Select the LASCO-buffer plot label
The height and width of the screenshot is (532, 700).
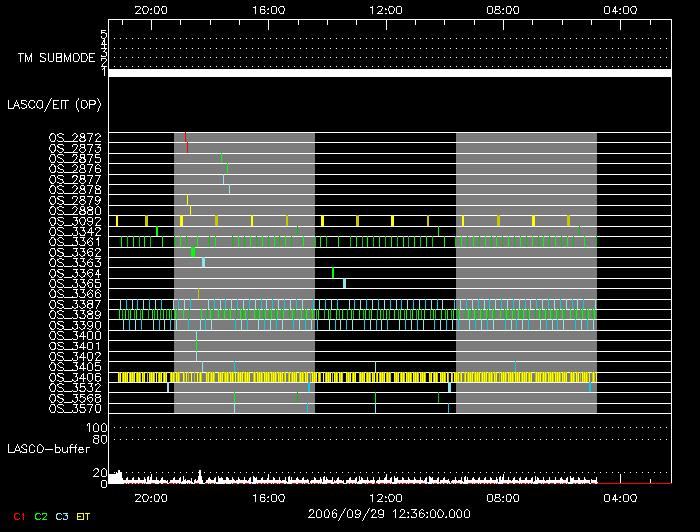[47, 448]
